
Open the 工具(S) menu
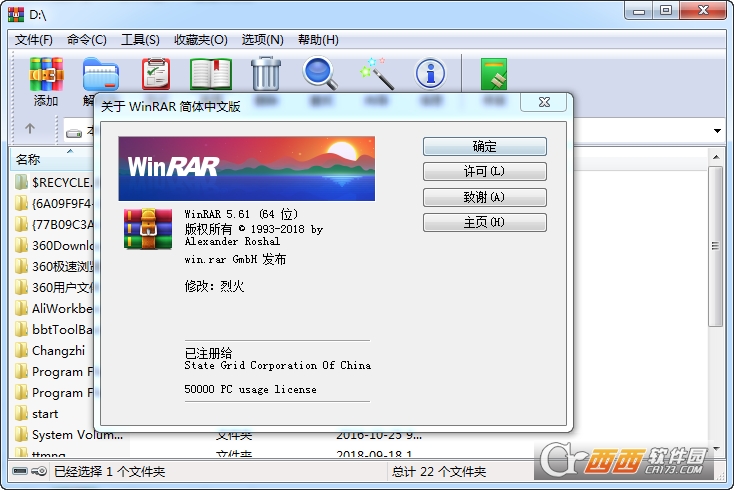point(140,40)
